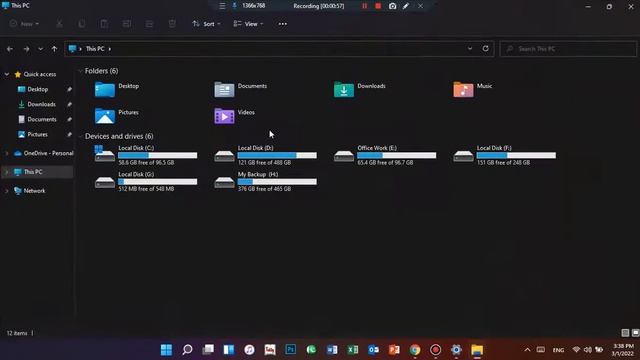
Task: Click This PC in the address bar
Action: coord(95,49)
